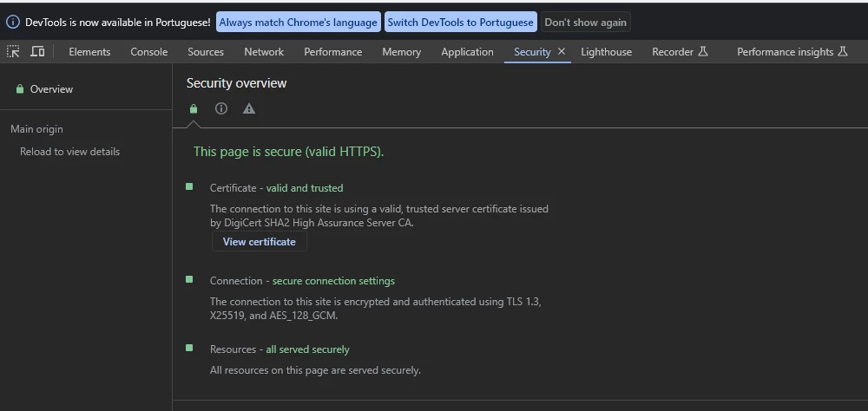The image size is (868, 411).
Task: Switch to the Memory tab
Action: click(401, 52)
